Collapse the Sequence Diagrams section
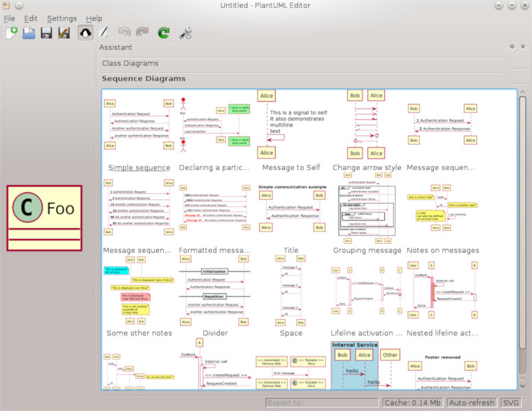Viewport: 532px width, 411px height. [144, 79]
